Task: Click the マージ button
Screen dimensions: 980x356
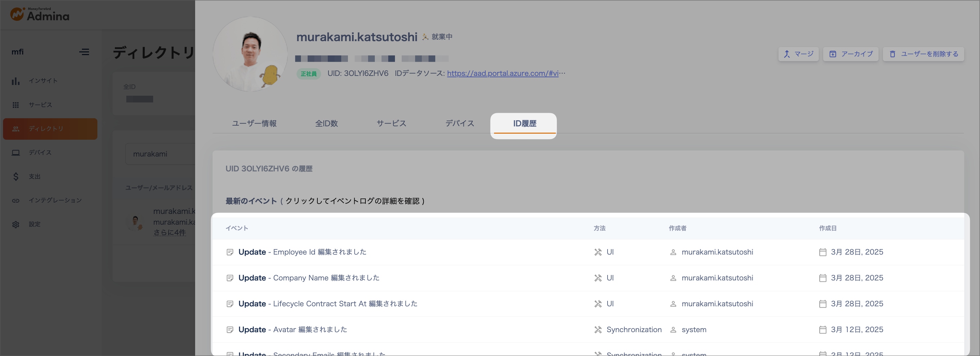Action: click(x=798, y=54)
